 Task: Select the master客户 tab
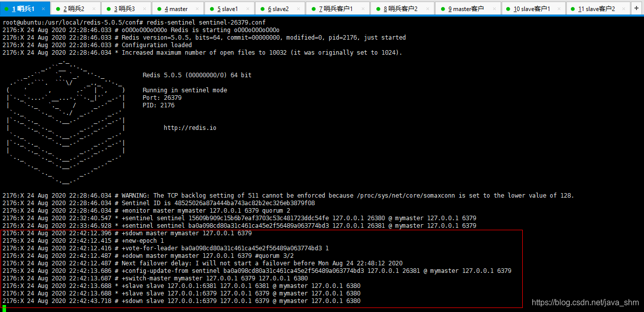(468, 9)
